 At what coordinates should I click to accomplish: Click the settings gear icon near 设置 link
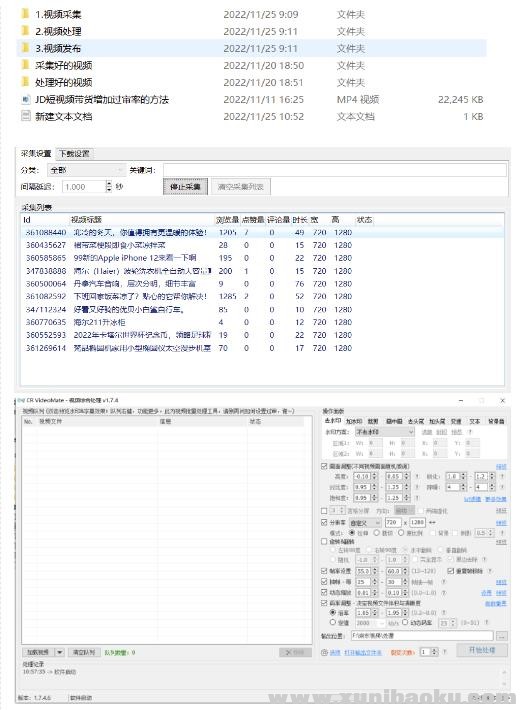pos(324,652)
